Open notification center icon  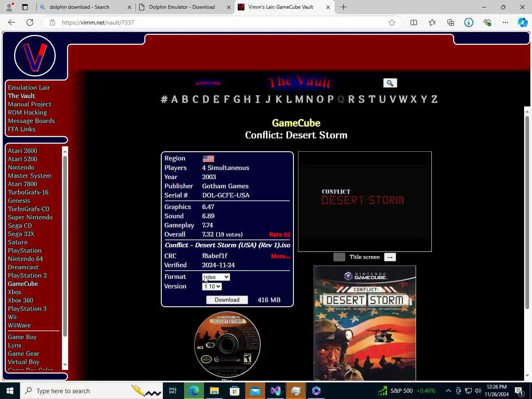(519, 391)
